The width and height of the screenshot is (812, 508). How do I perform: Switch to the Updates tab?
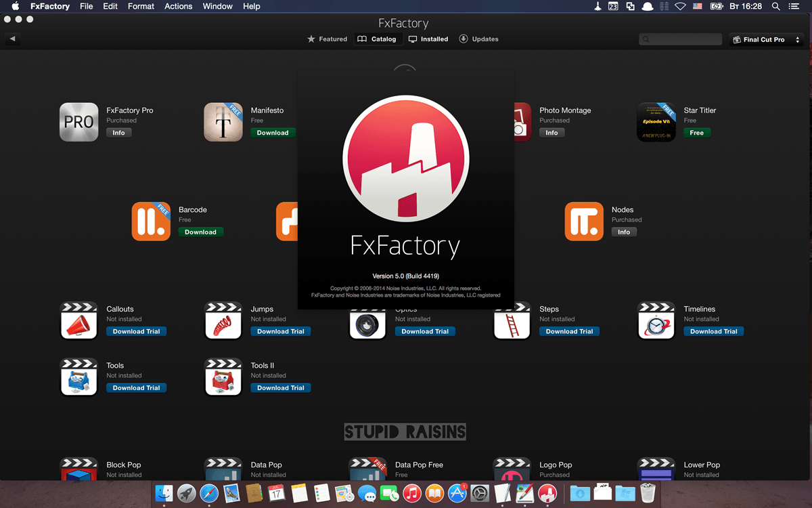point(478,39)
